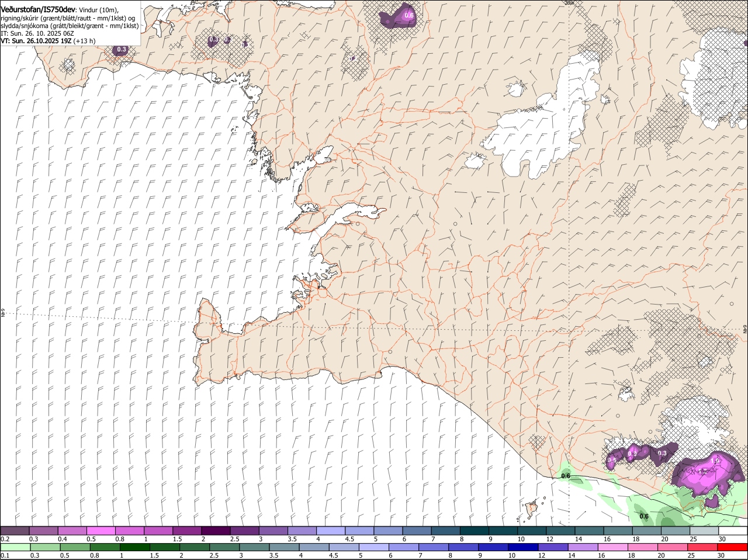
Task: Pick palest green lower swatch between 0.1 and 0.3
Action: click(x=15, y=547)
